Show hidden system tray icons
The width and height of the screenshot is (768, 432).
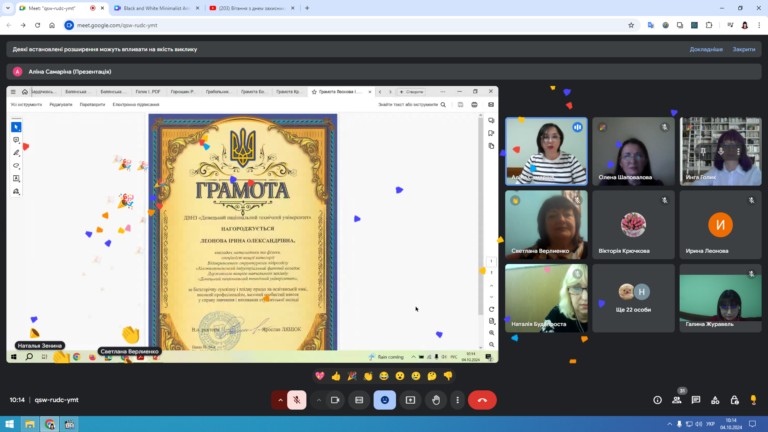coord(670,424)
